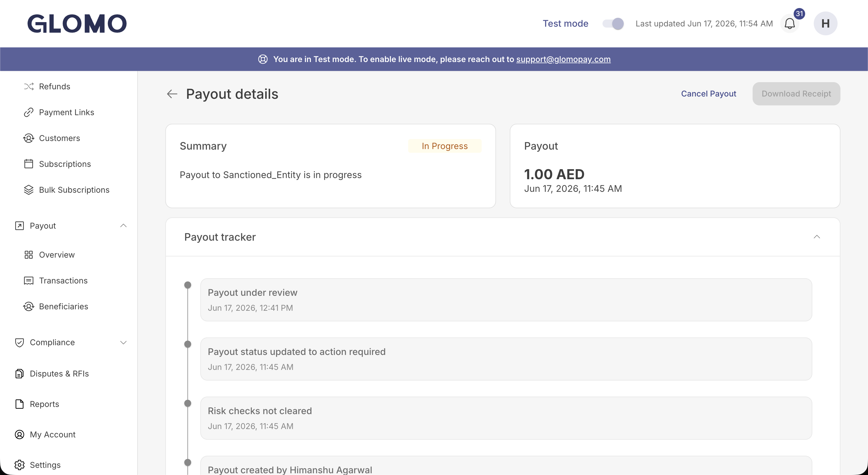This screenshot has height=475, width=868.
Task: Click the Payout tracker title
Action: 220,237
